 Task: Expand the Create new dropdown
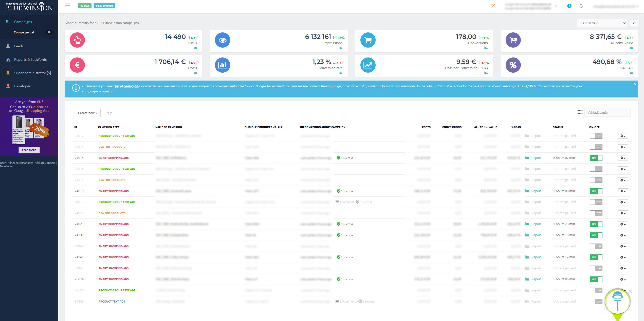tap(87, 113)
